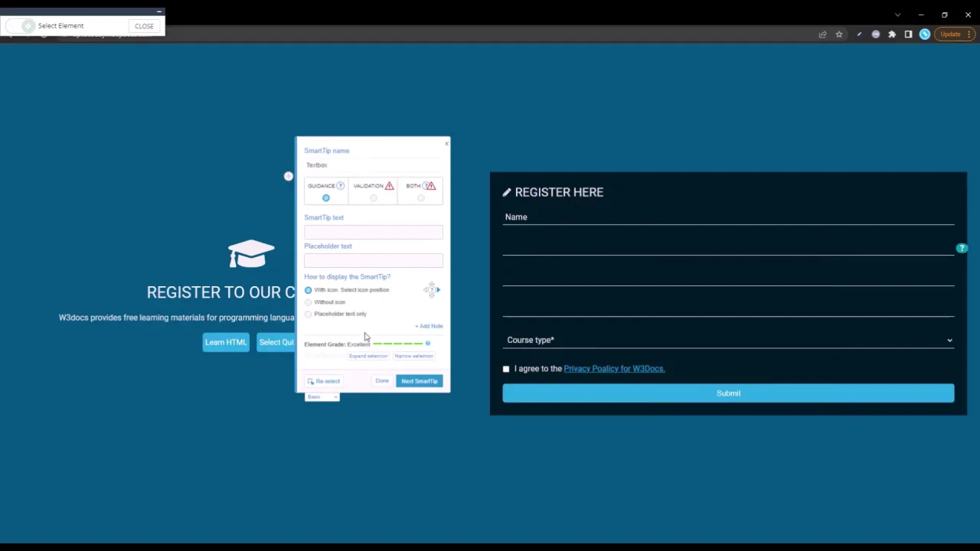Click the round purple extension icon
Viewport: 980px width, 551px height.
876,34
